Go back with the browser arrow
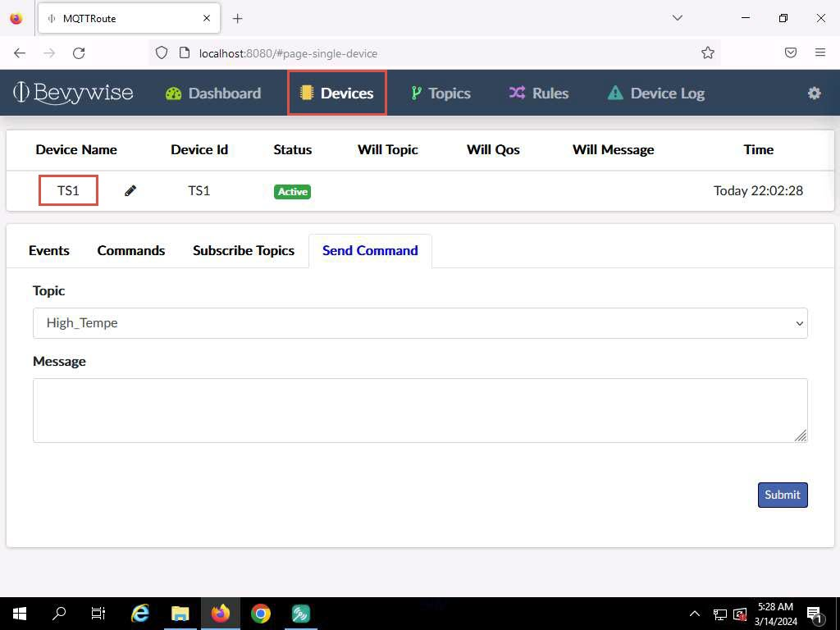Screen dimensions: 840x630 [x=20, y=53]
